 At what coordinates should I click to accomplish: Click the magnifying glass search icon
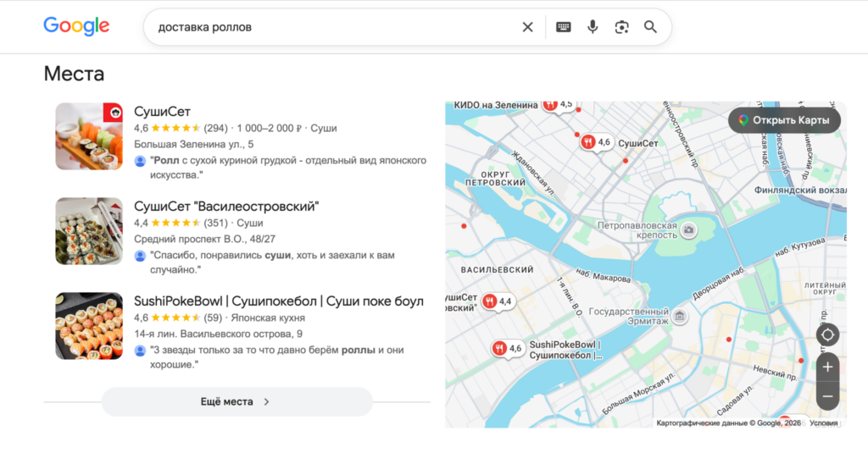tap(650, 26)
